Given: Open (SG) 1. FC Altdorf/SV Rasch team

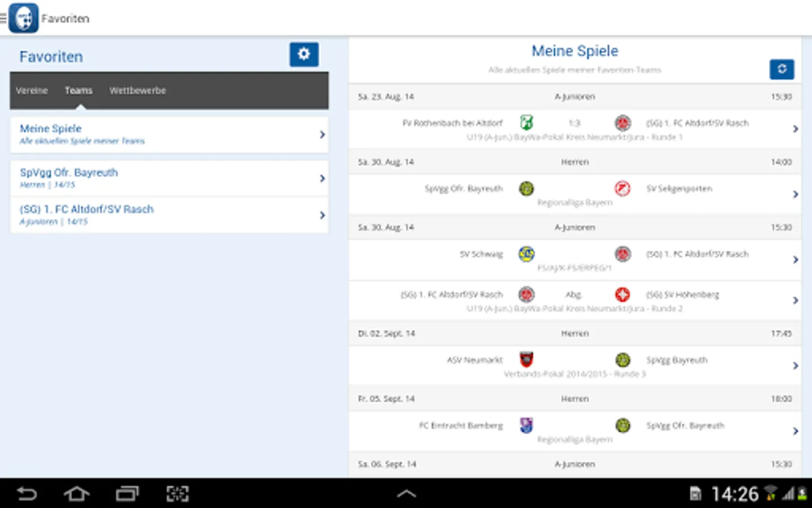Looking at the screenshot, I should pos(169,215).
